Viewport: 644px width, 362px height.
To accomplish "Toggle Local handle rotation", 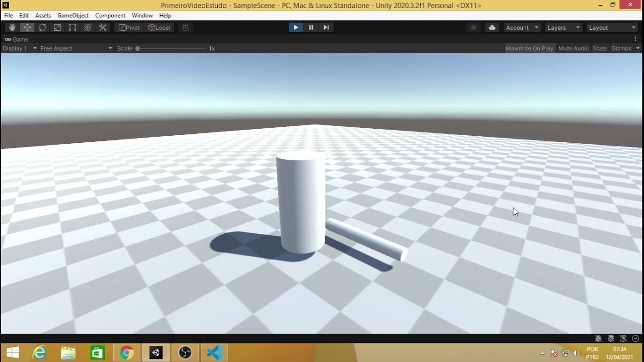I will click(x=159, y=28).
